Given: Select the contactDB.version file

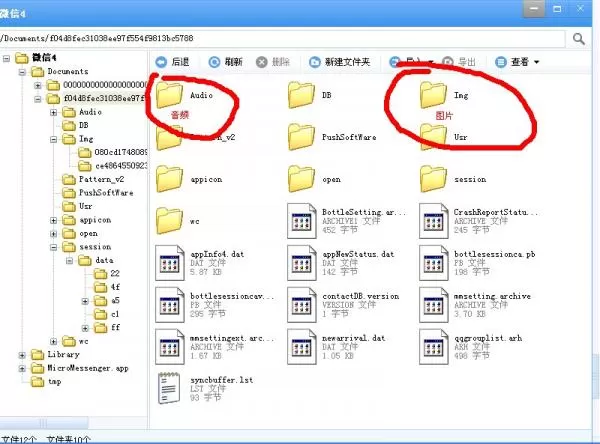Looking at the screenshot, I should click(x=343, y=305).
